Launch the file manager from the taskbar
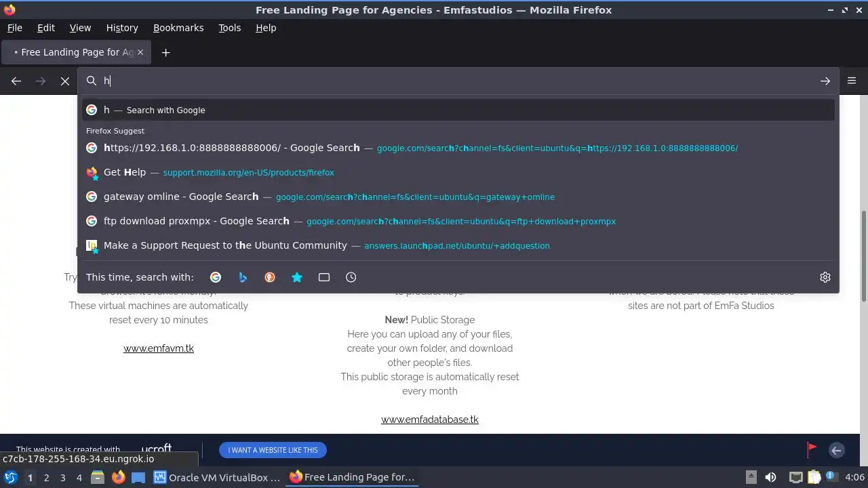This screenshot has height=488, width=868. coord(98,477)
